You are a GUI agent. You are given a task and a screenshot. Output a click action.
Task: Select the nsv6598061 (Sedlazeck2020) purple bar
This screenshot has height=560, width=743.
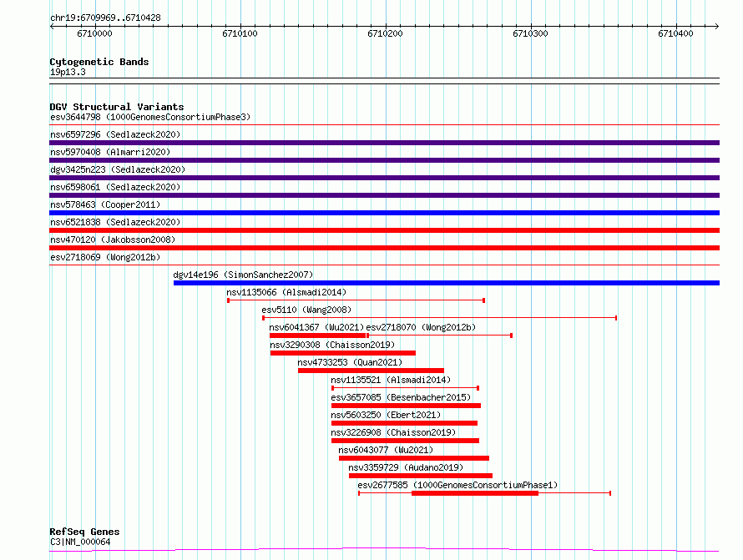384,195
